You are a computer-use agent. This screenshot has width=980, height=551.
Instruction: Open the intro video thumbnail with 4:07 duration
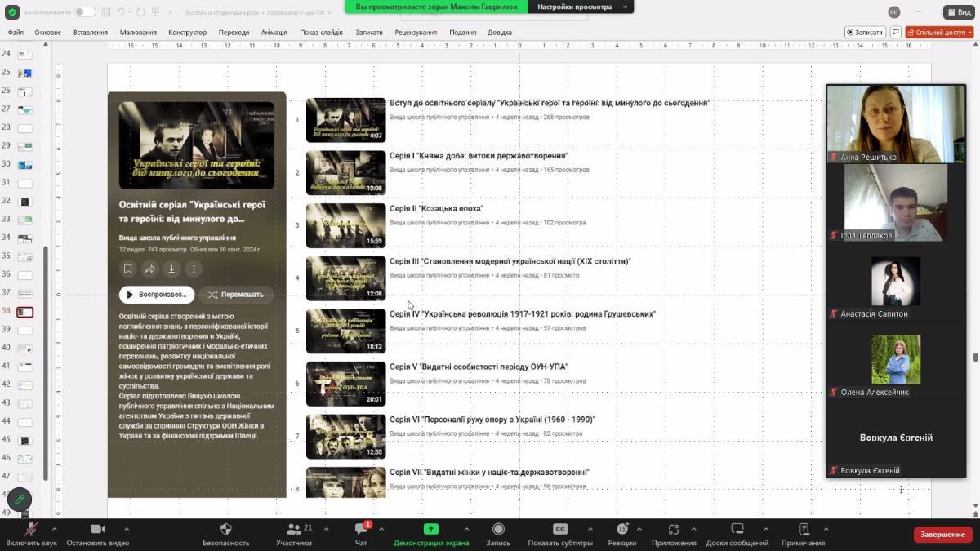[345, 120]
